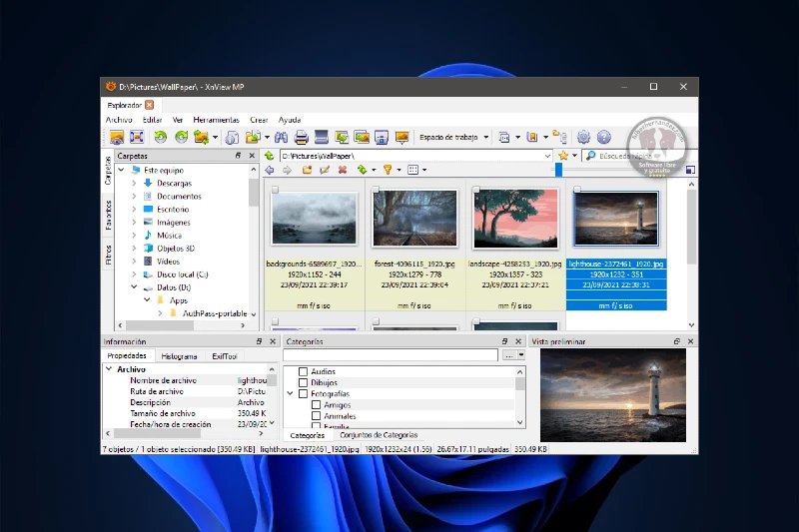Check the backgrounds-6589697 thumbnail checkbox
Viewport: 799px width, 532px height.
[x=276, y=190]
